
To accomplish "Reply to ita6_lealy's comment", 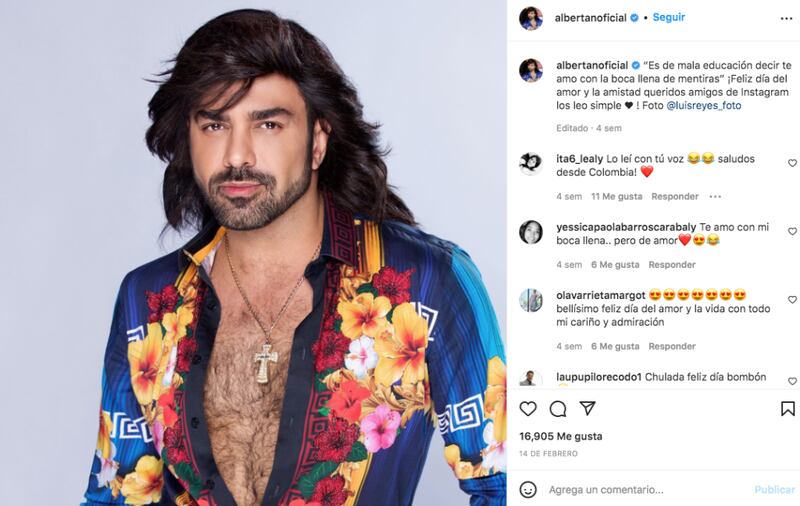I will tap(674, 196).
